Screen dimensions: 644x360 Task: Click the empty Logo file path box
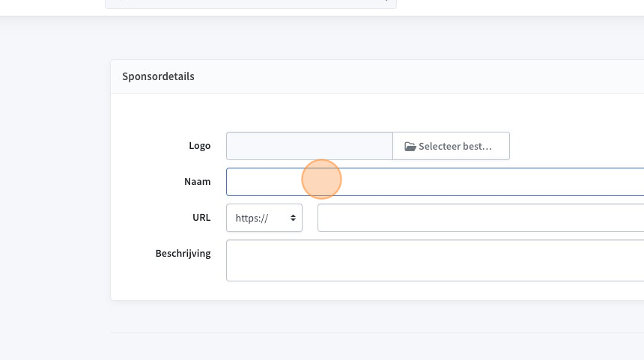[x=309, y=146]
